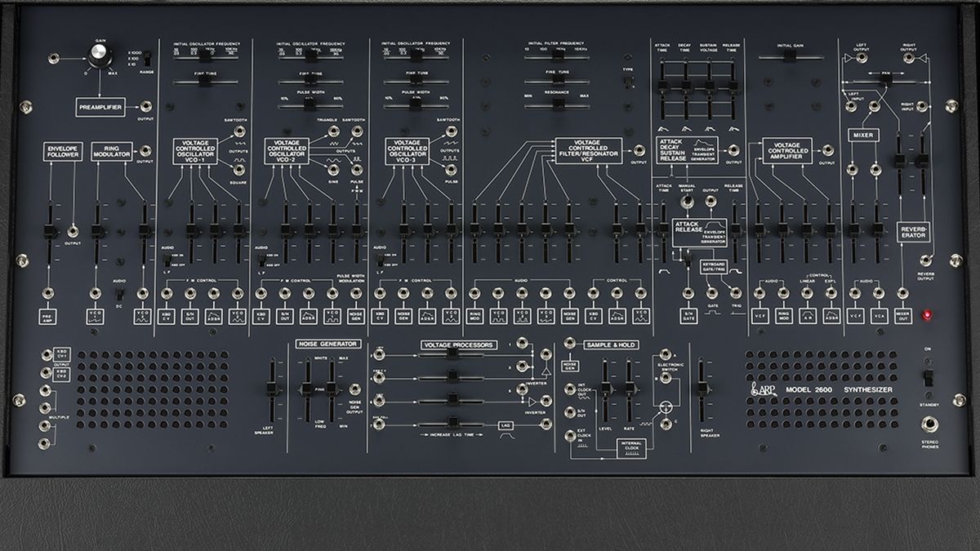Screen dimensions: 980x551
Task: Click the ADSR envelope generator output jack
Action: point(733,150)
